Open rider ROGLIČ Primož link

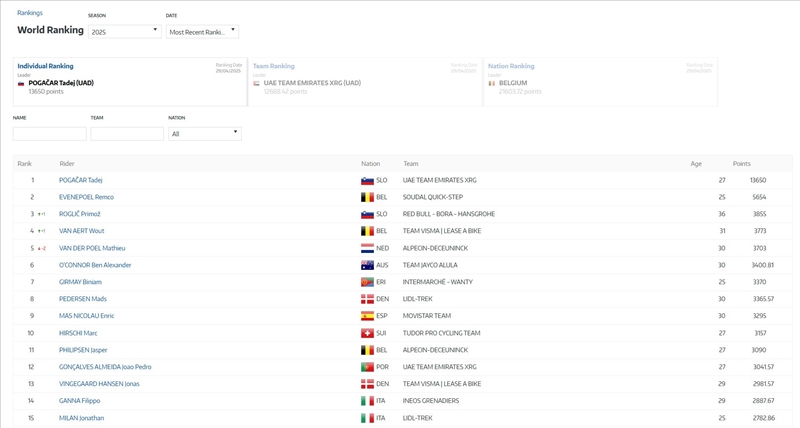pos(80,214)
